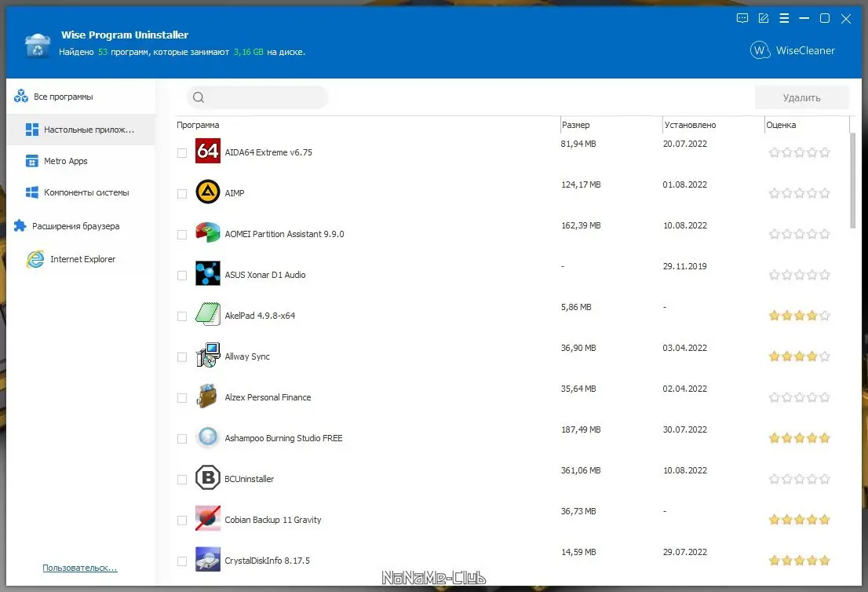Check the BCUninstaller checkbox

pyautogui.click(x=181, y=480)
